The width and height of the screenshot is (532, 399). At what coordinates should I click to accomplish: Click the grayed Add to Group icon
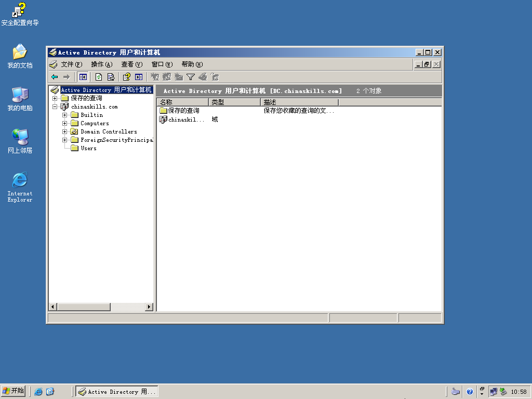[x=215, y=77]
